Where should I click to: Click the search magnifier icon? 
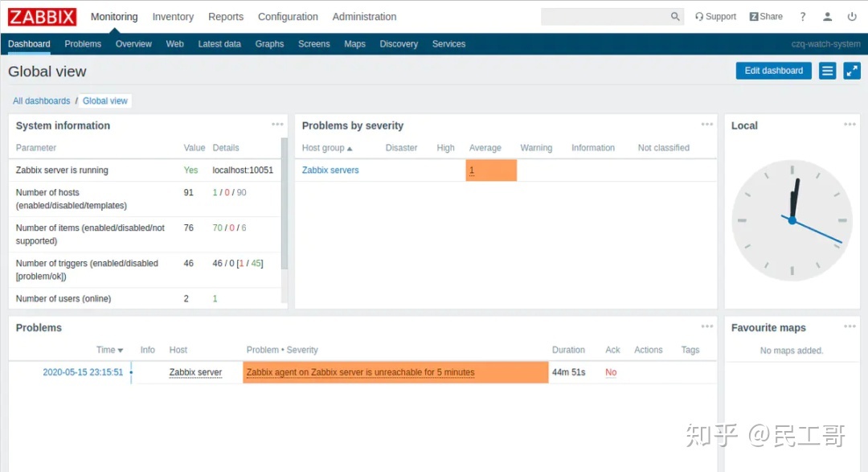click(675, 17)
